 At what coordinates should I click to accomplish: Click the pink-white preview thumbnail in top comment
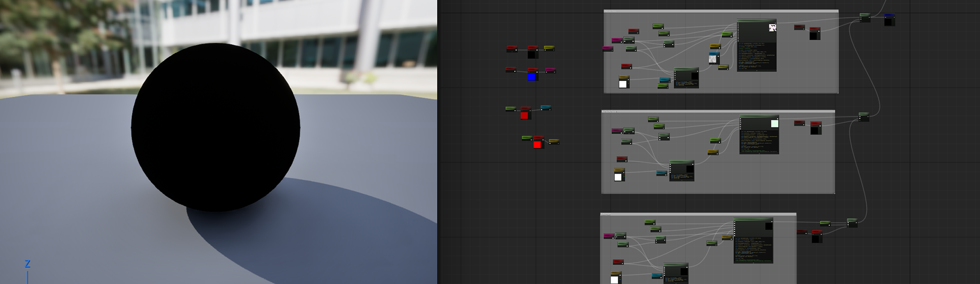tap(772, 28)
